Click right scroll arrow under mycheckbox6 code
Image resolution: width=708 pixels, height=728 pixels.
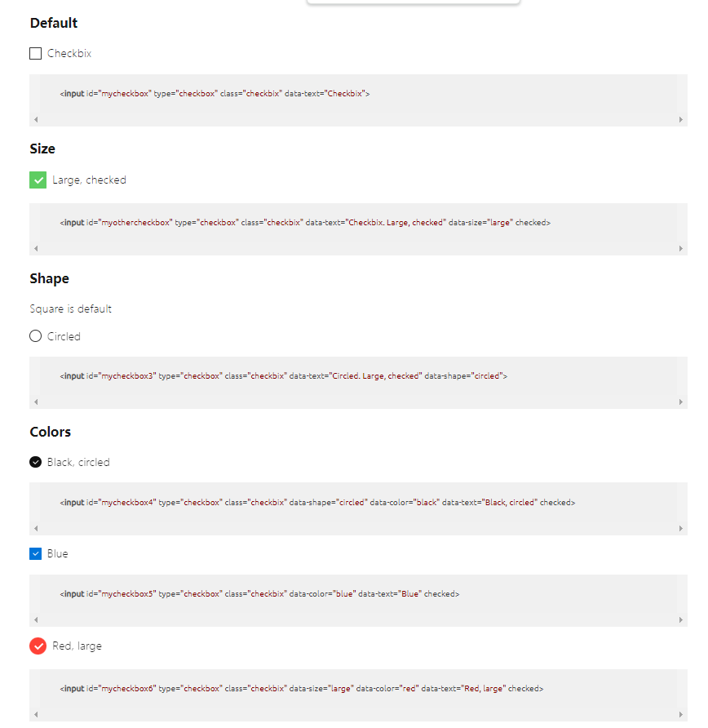click(680, 715)
